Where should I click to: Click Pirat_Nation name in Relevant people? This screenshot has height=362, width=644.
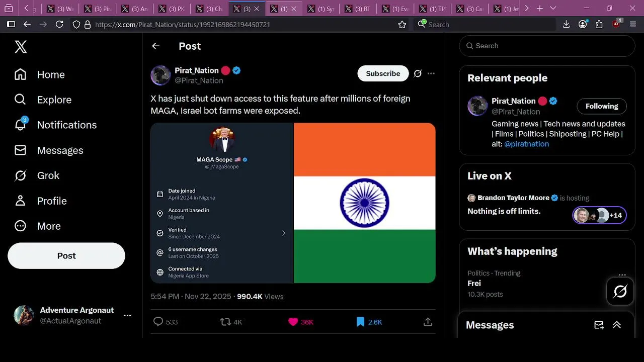point(513,101)
